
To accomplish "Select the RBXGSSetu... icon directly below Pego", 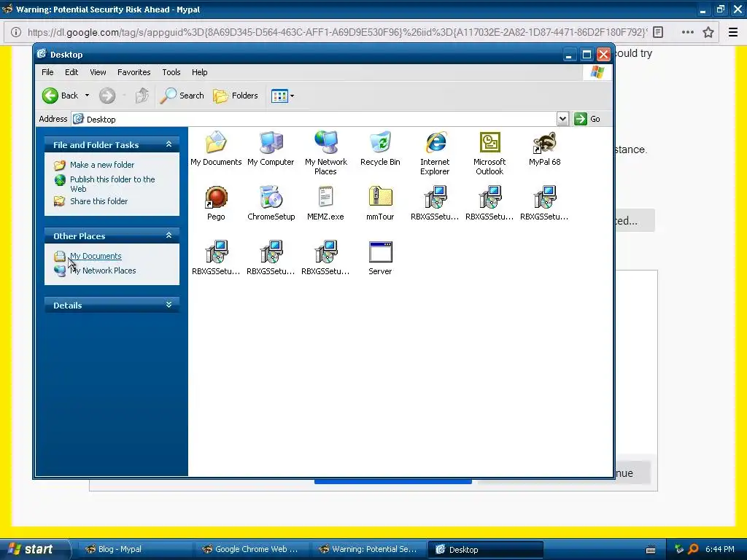I will 216,258.
